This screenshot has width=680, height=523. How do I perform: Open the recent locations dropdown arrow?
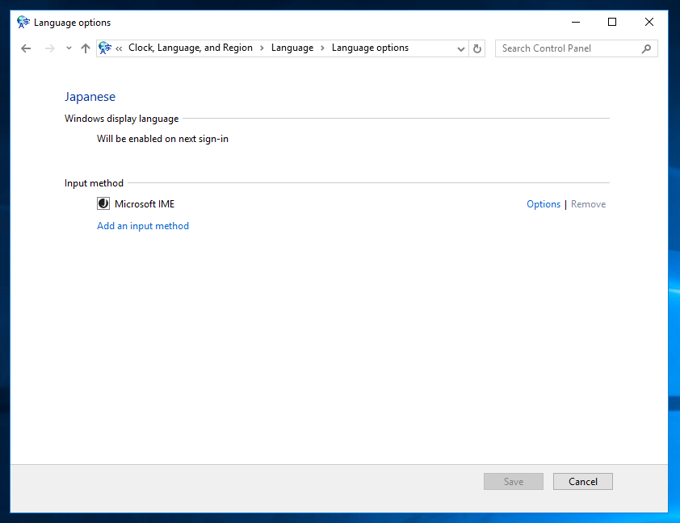[69, 48]
